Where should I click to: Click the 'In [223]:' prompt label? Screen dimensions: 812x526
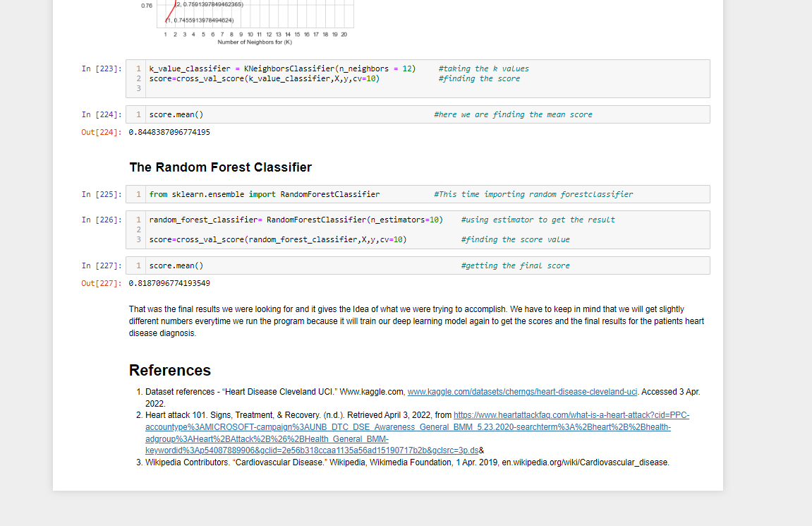click(102, 68)
